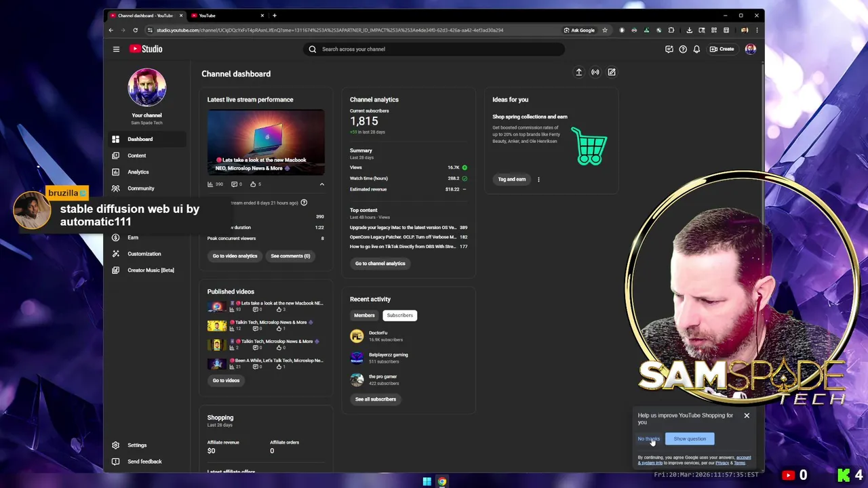Image resolution: width=868 pixels, height=488 pixels.
Task: Close the Channel dashboard browser tab
Action: [x=181, y=16]
